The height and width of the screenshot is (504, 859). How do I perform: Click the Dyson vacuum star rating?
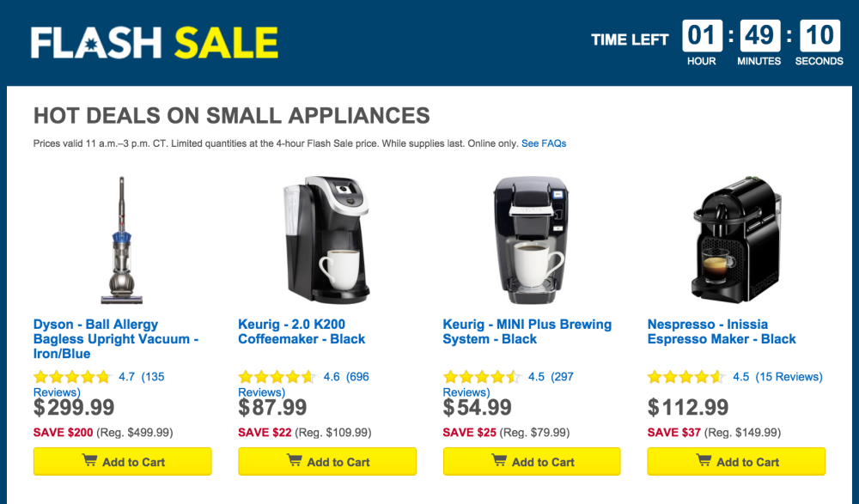(x=72, y=377)
